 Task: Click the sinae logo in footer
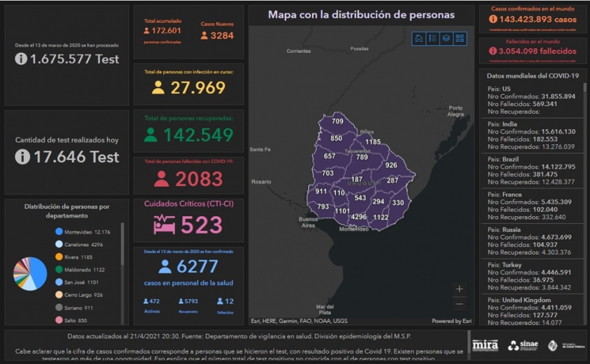(x=522, y=345)
